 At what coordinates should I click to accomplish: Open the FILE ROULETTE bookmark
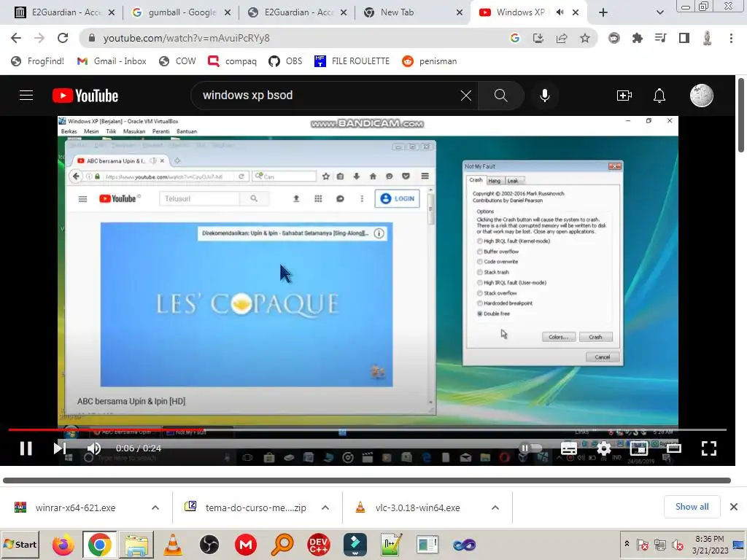352,61
